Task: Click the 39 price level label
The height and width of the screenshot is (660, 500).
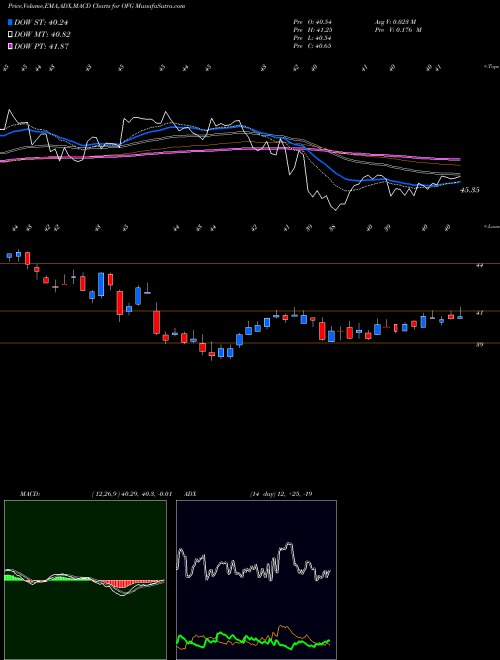Action: pos(479,344)
